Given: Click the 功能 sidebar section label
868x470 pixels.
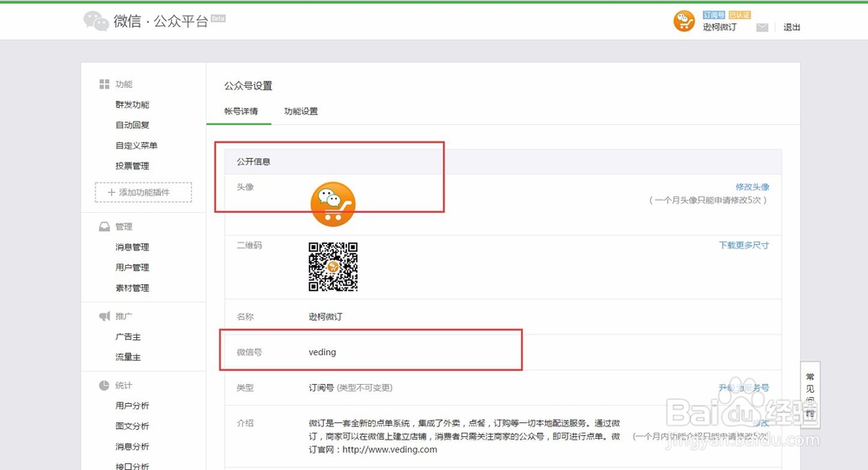Looking at the screenshot, I should (124, 84).
